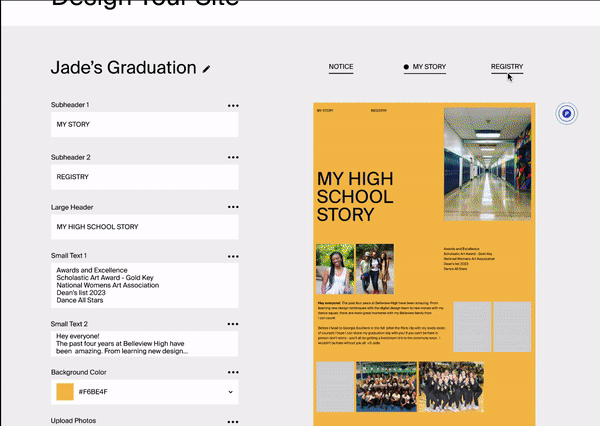Click REGISTRY link in the preview header

pos(378,111)
